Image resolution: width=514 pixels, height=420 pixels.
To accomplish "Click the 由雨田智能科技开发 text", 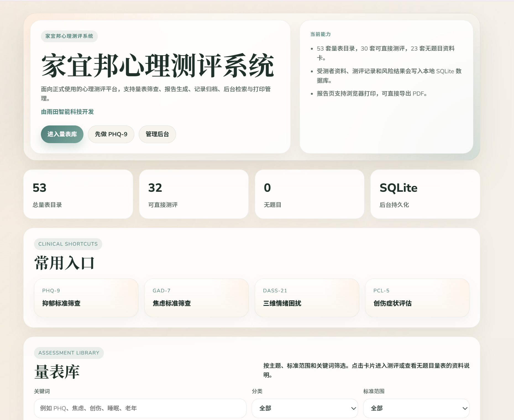I will (67, 112).
